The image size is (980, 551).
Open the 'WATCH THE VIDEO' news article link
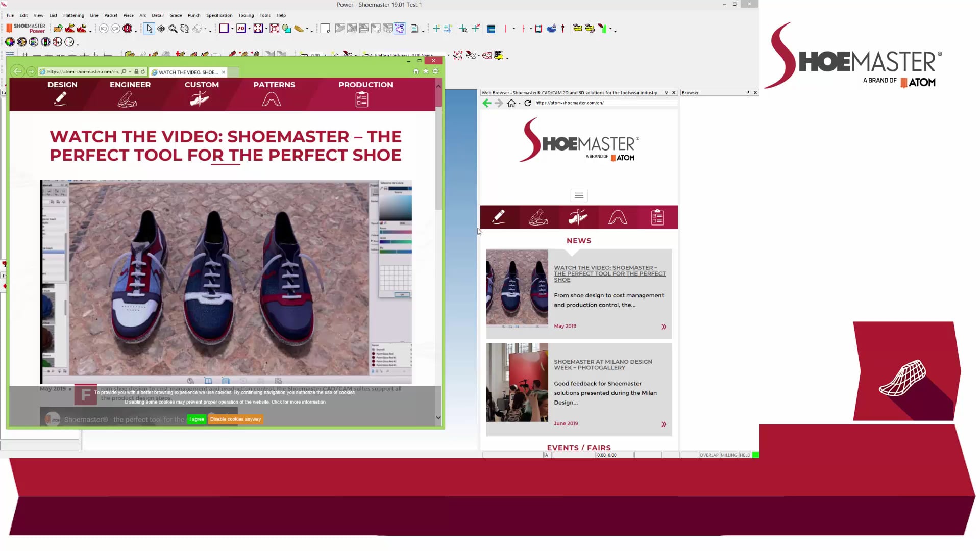(609, 273)
